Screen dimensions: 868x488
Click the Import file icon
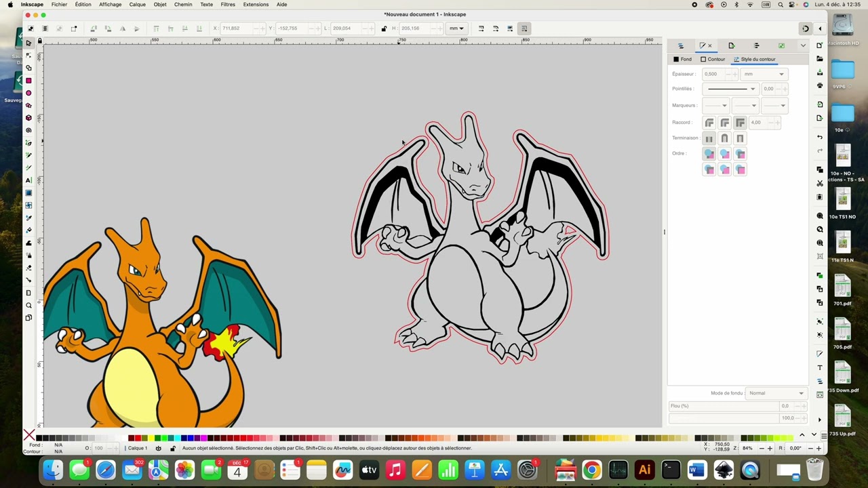(x=820, y=104)
